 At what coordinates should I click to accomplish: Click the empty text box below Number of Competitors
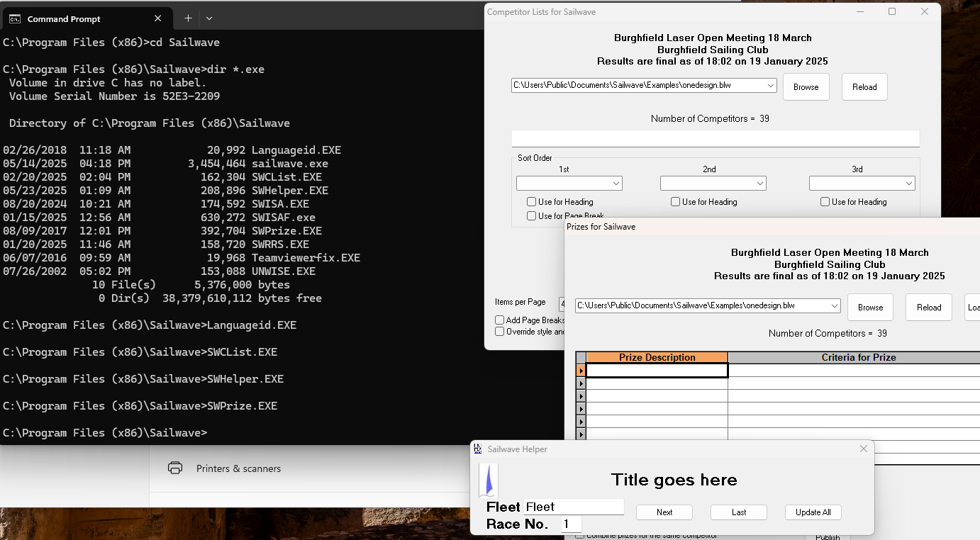point(715,138)
